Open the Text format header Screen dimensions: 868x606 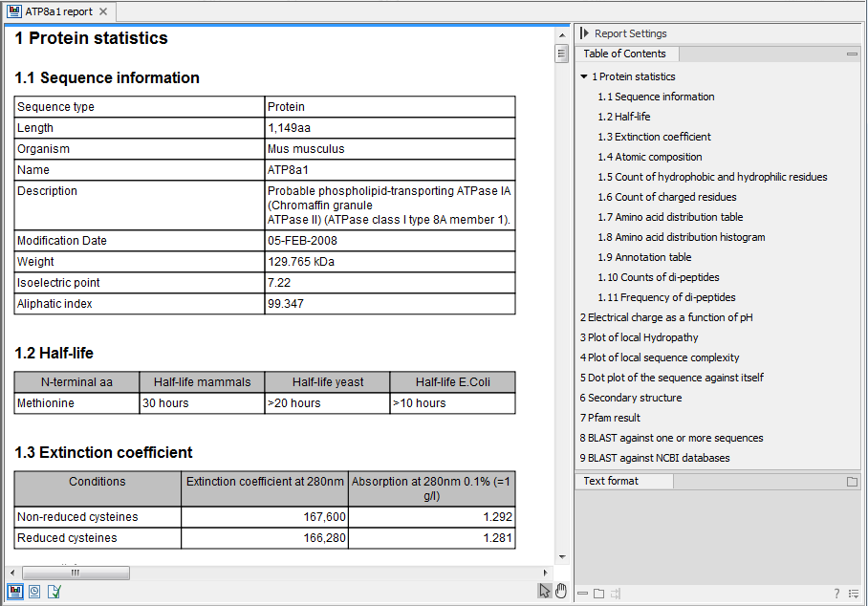tap(611, 481)
